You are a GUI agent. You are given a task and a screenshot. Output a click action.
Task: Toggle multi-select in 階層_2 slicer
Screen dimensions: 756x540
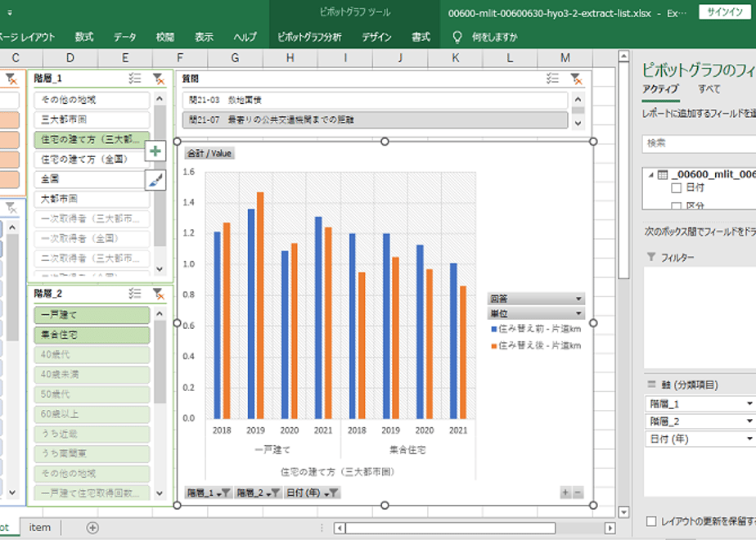click(x=135, y=293)
